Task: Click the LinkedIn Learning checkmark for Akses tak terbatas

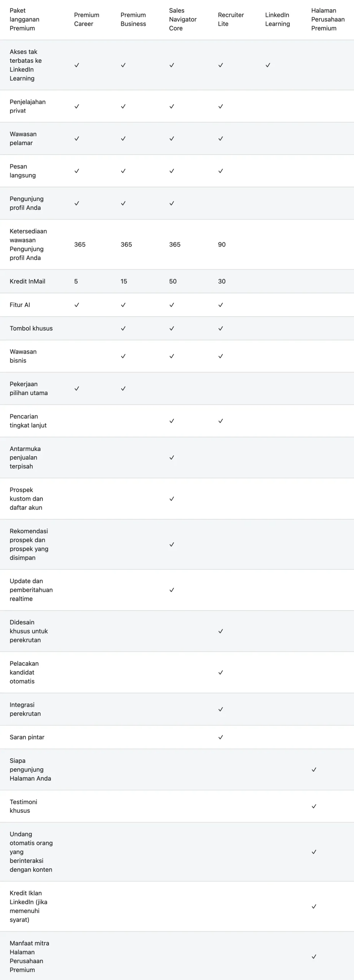Action: pyautogui.click(x=268, y=65)
